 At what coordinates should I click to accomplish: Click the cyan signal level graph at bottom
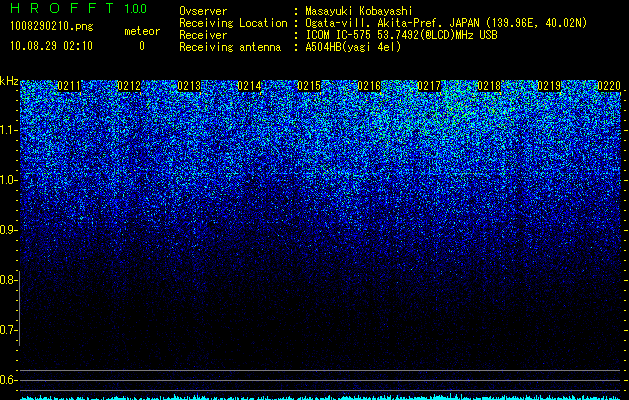tap(320, 397)
